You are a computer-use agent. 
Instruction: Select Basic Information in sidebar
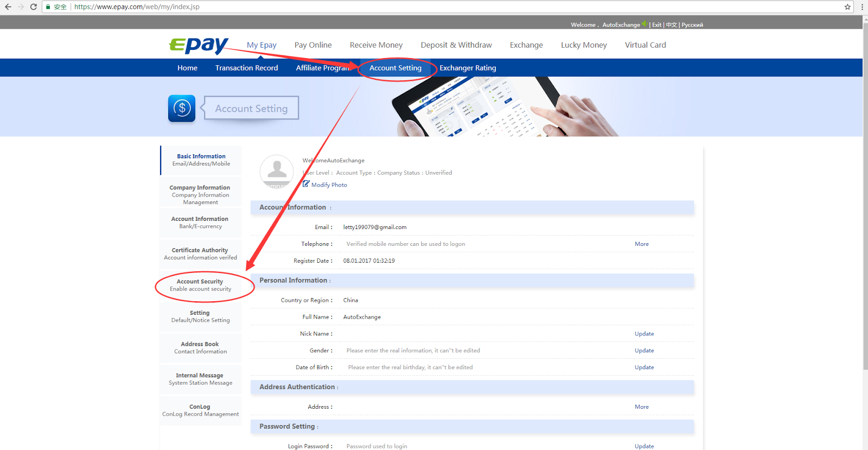201,160
